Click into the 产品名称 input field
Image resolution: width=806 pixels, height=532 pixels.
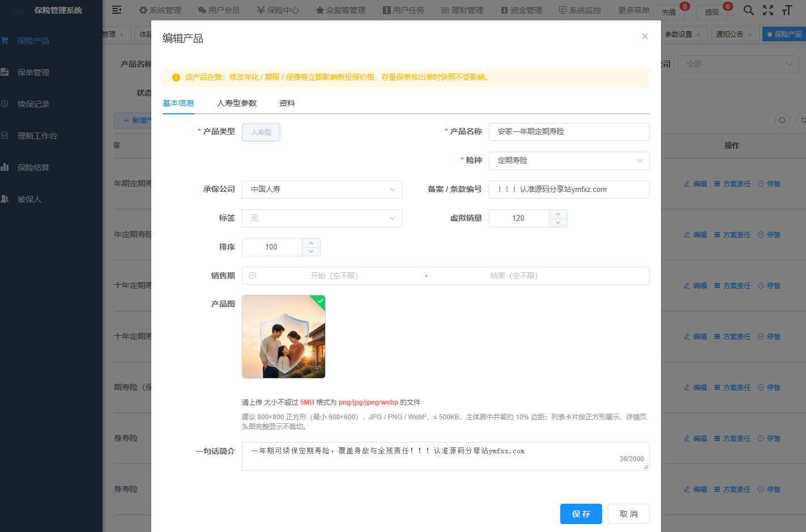click(x=569, y=132)
